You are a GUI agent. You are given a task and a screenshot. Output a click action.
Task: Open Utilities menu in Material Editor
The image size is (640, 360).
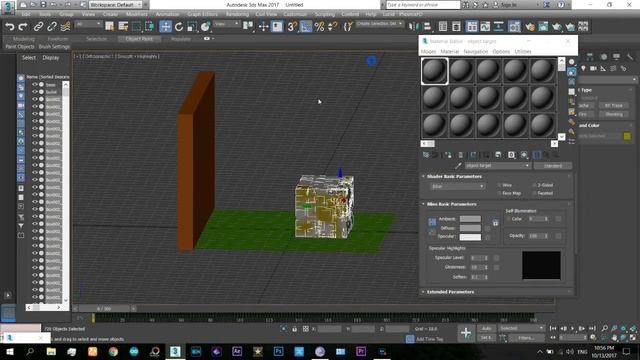point(523,52)
